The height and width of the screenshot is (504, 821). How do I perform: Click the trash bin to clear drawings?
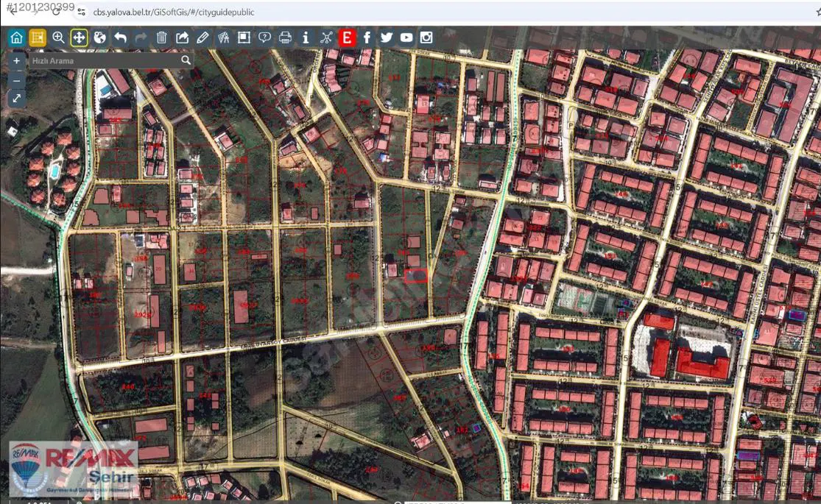point(161,38)
